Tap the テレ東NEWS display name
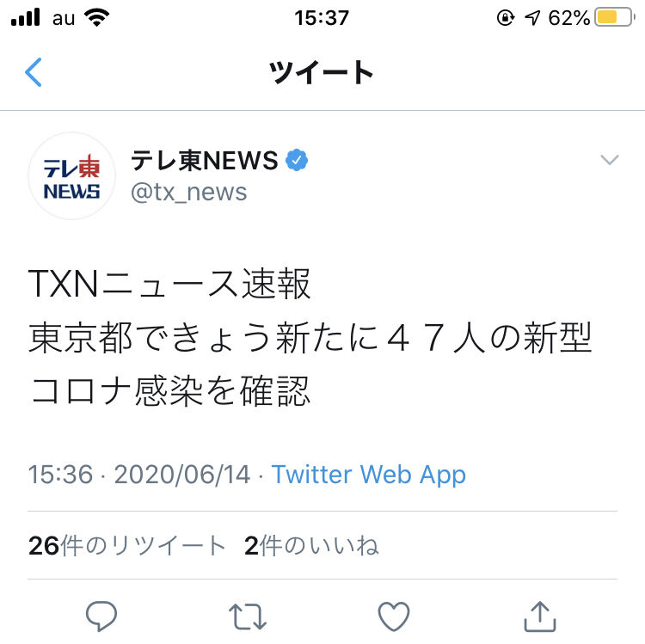The image size is (645, 644). (x=205, y=160)
